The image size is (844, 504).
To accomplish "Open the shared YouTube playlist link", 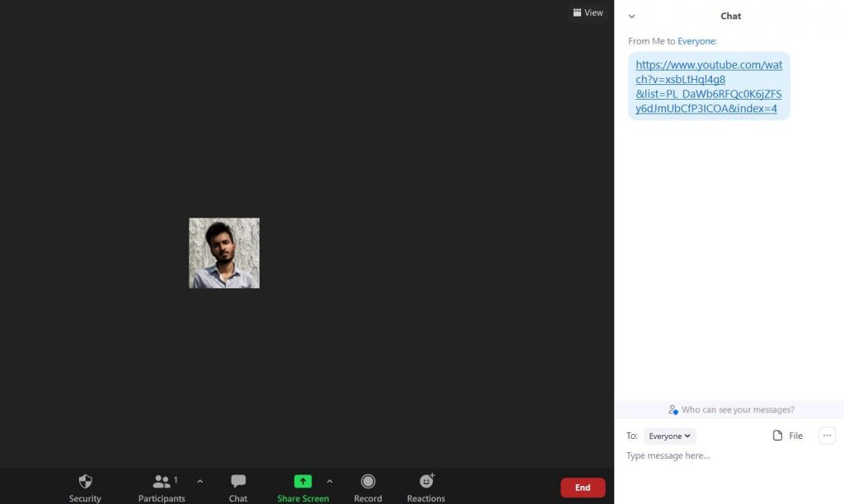I will [x=710, y=86].
